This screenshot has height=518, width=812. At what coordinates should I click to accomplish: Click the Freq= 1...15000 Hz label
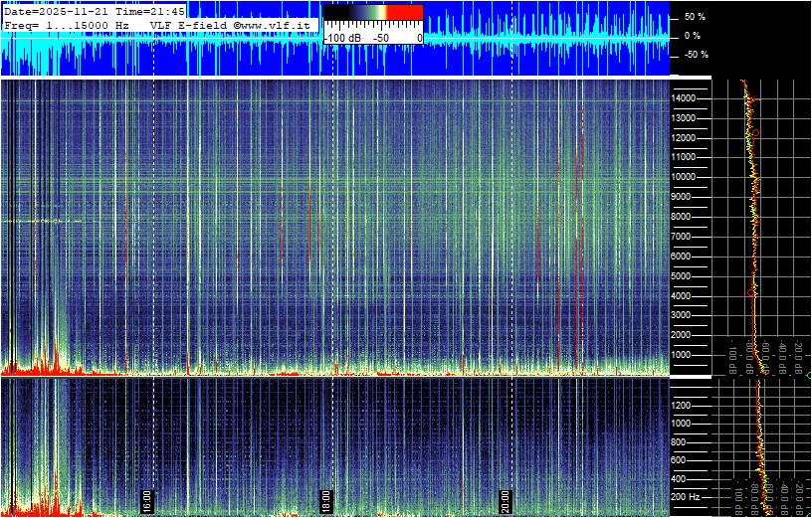tap(66, 24)
